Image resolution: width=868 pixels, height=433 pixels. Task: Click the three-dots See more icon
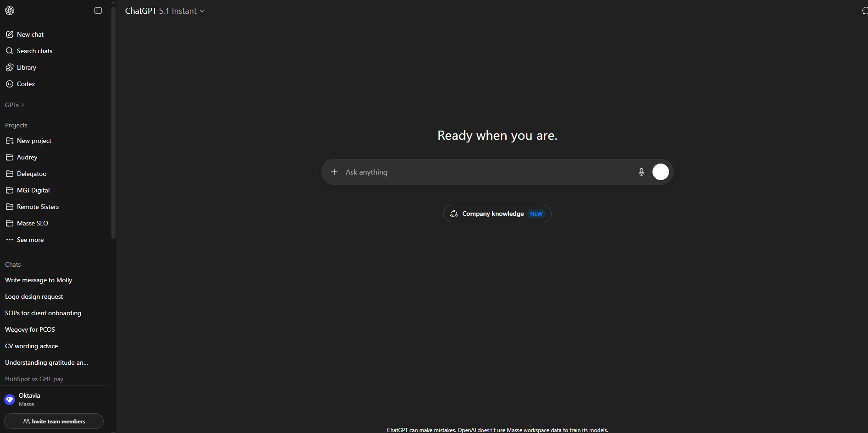10,240
